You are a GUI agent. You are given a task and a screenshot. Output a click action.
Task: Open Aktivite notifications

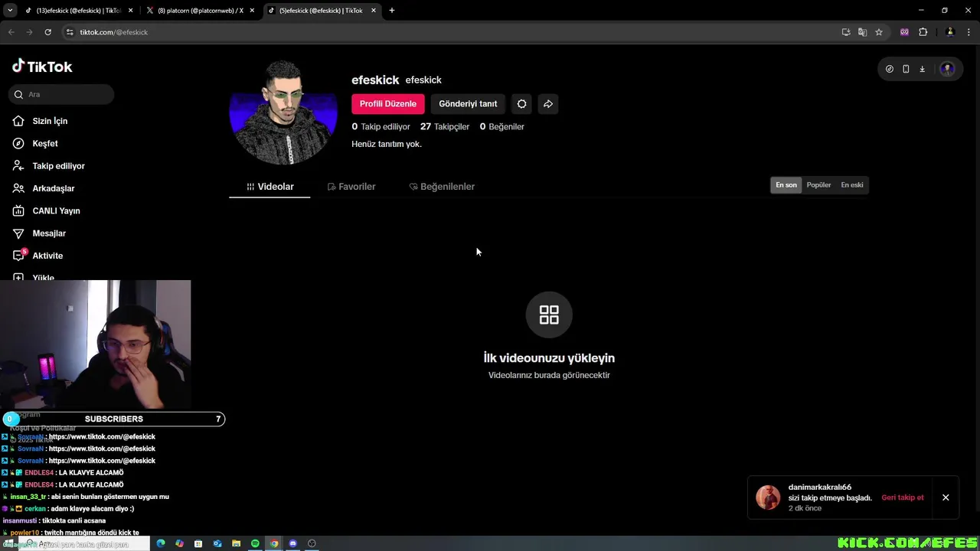tap(47, 256)
